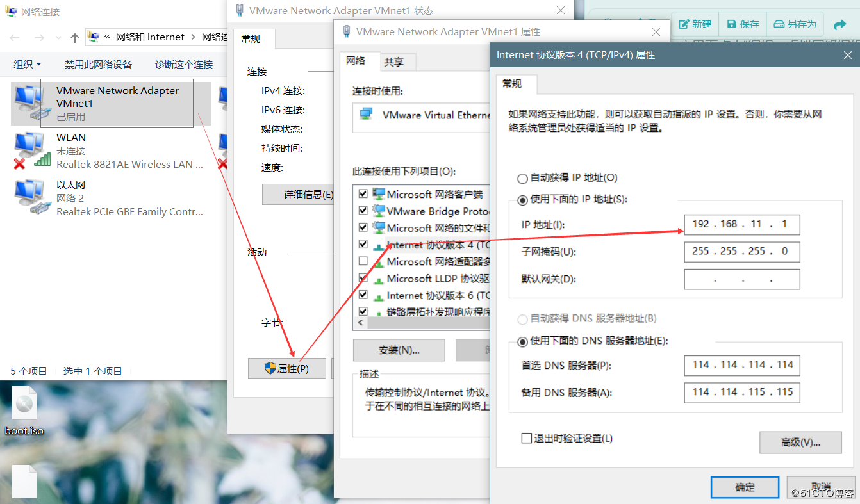Switch to the 网络 tab
Viewport: 860px width, 504px height.
coord(356,61)
